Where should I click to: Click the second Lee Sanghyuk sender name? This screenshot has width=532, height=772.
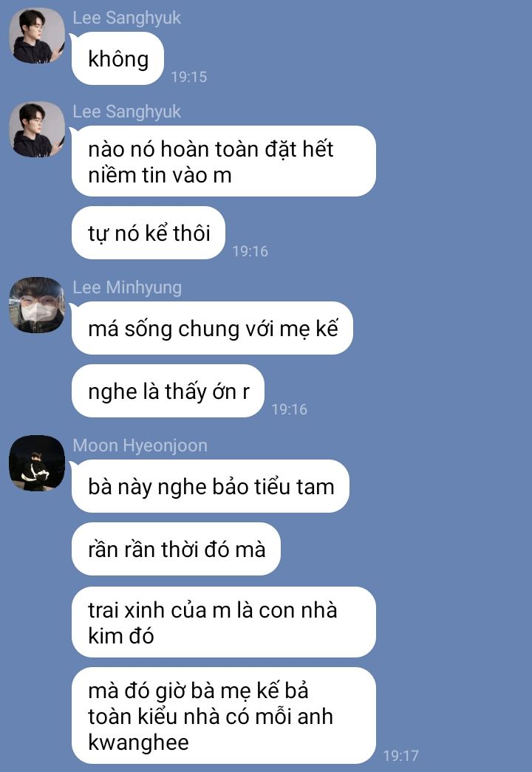point(126,112)
